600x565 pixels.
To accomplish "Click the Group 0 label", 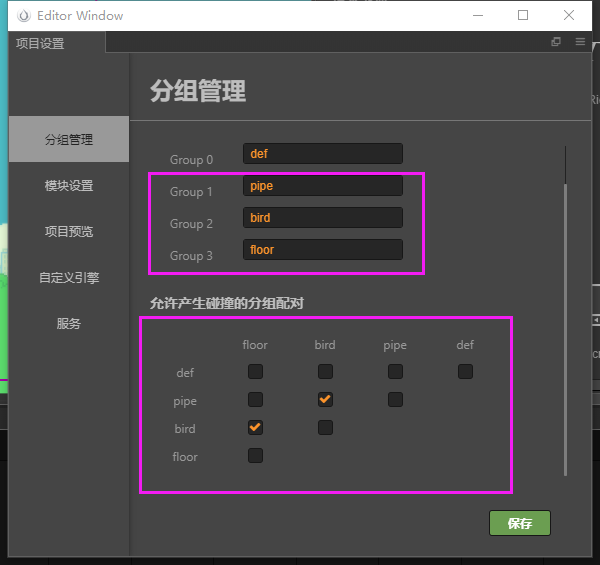I will 191,160.
